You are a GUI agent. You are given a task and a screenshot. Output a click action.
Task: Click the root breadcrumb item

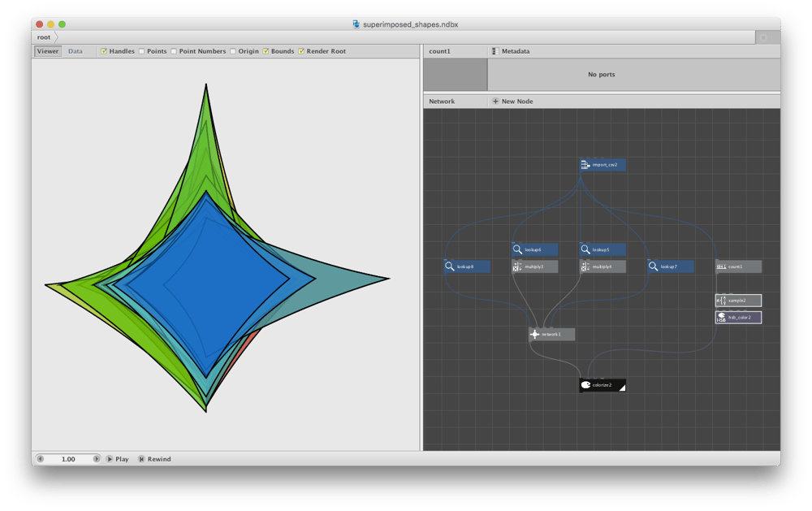[44, 37]
